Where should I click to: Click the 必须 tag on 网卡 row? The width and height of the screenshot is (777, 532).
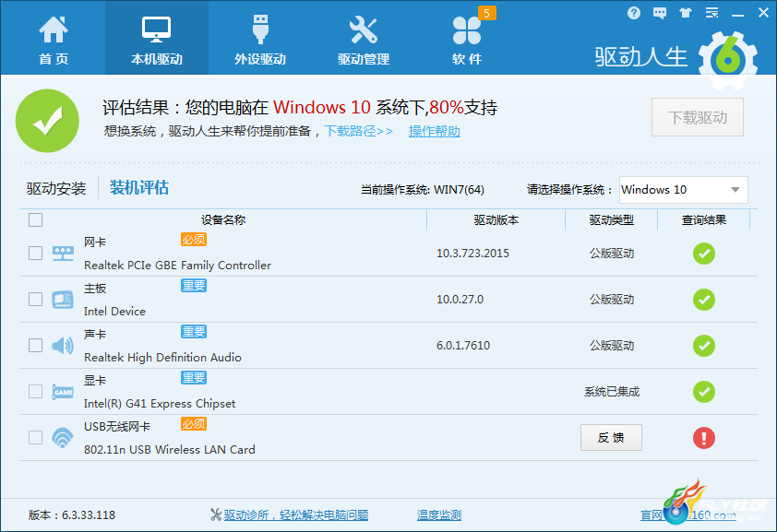[x=194, y=240]
